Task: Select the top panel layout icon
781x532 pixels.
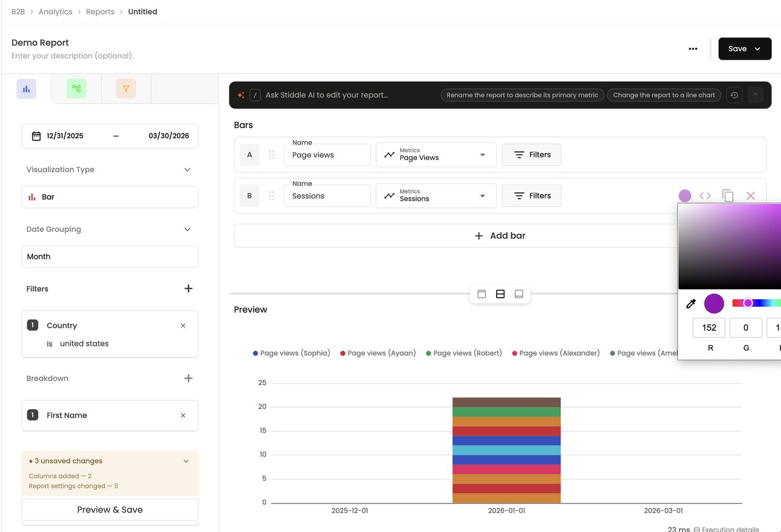Action: 482,294
